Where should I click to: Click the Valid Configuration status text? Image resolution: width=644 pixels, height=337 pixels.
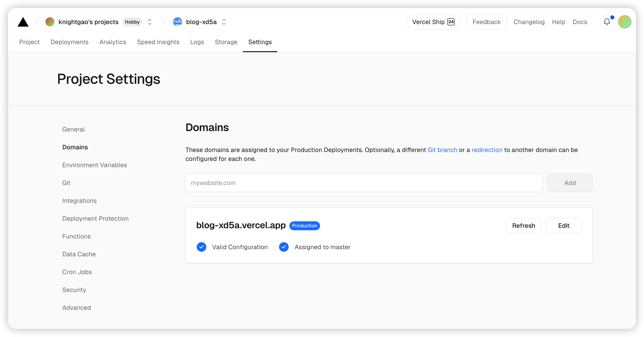pos(240,247)
